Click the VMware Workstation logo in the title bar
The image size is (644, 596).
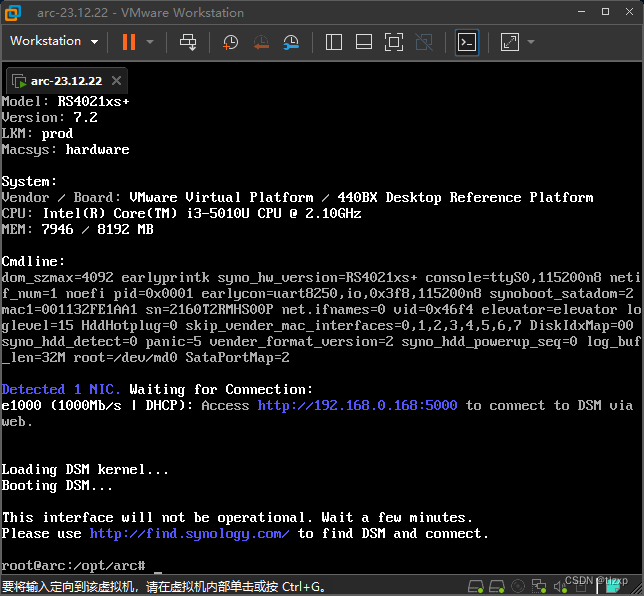tap(13, 13)
